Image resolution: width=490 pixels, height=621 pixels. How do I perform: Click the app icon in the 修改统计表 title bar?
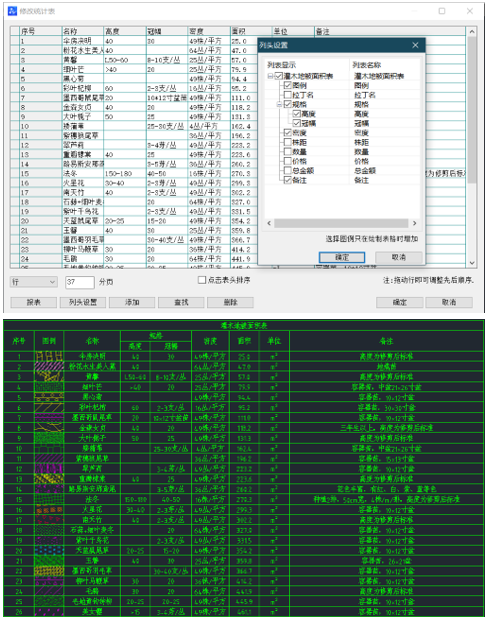[x=12, y=11]
